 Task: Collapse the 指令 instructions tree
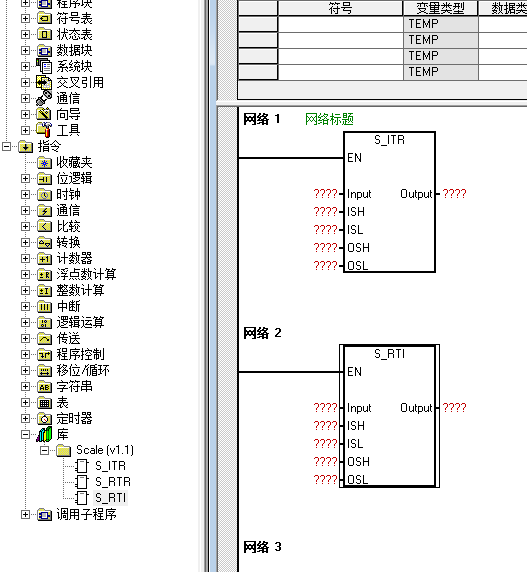6,146
